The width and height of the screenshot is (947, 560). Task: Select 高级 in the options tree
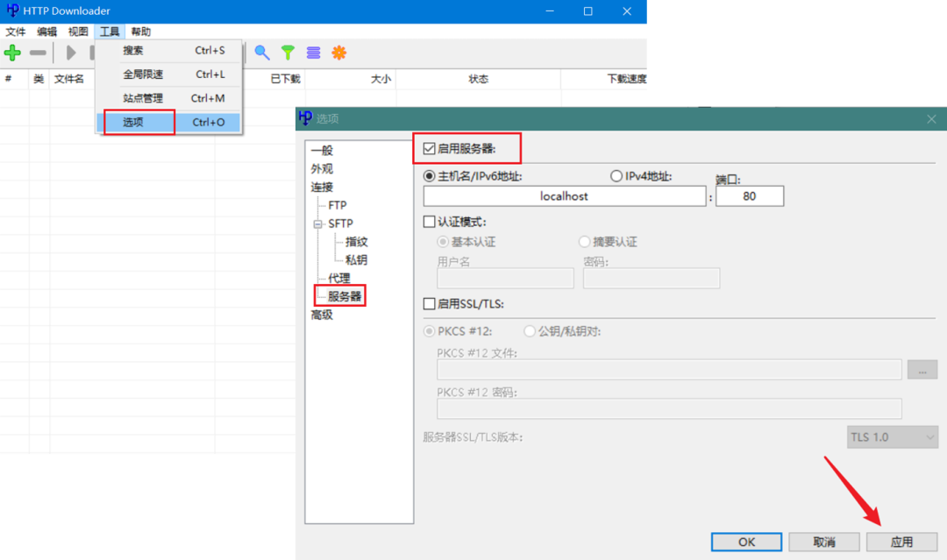pyautogui.click(x=322, y=315)
